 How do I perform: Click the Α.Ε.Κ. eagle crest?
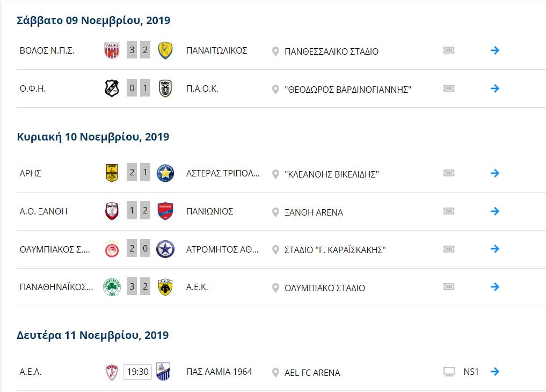click(x=165, y=287)
